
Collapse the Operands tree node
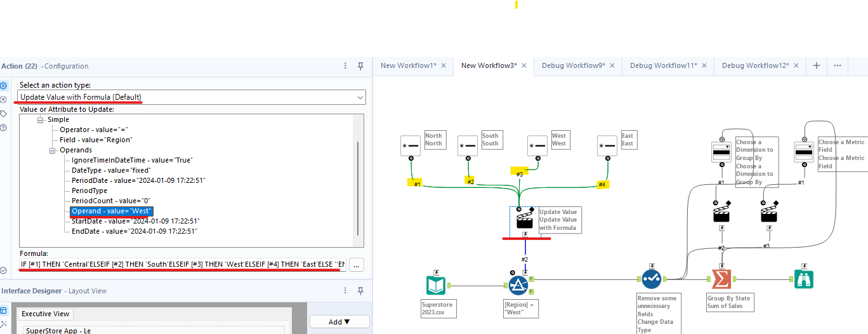(53, 150)
